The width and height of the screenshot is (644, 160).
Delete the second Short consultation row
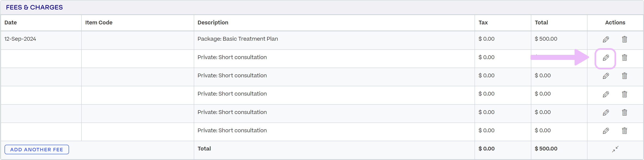click(x=624, y=76)
